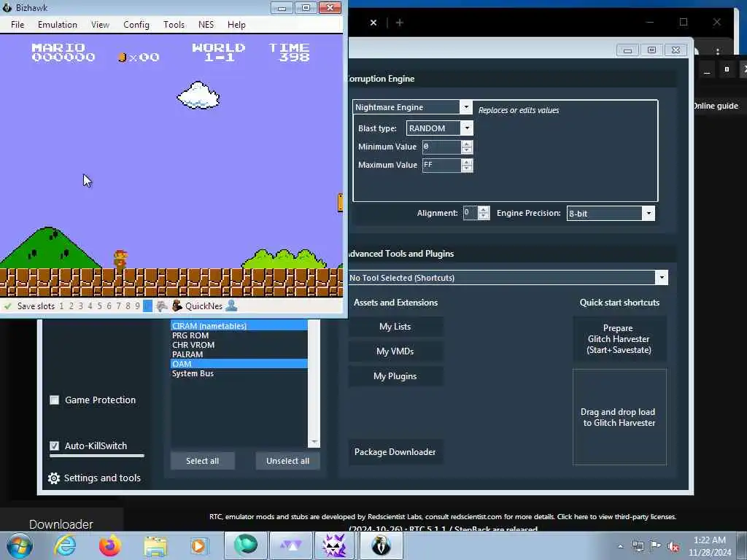Open Windows Media Player in taskbar
The image size is (747, 560).
click(198, 545)
